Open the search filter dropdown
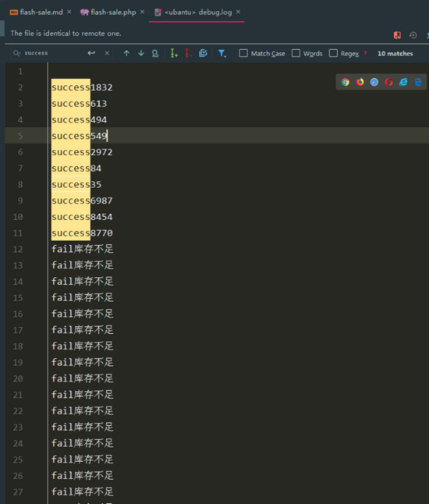Viewport: 429px width, 504px height. 222,53
